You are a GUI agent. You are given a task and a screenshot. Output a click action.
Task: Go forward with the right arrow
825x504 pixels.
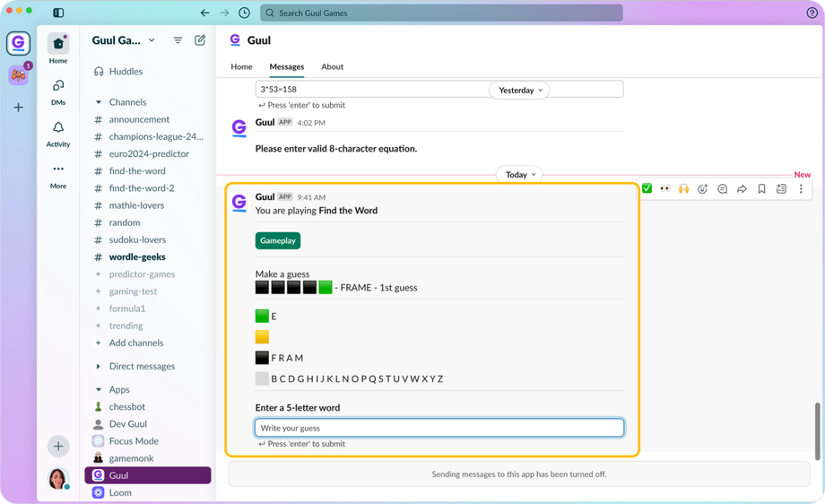225,13
